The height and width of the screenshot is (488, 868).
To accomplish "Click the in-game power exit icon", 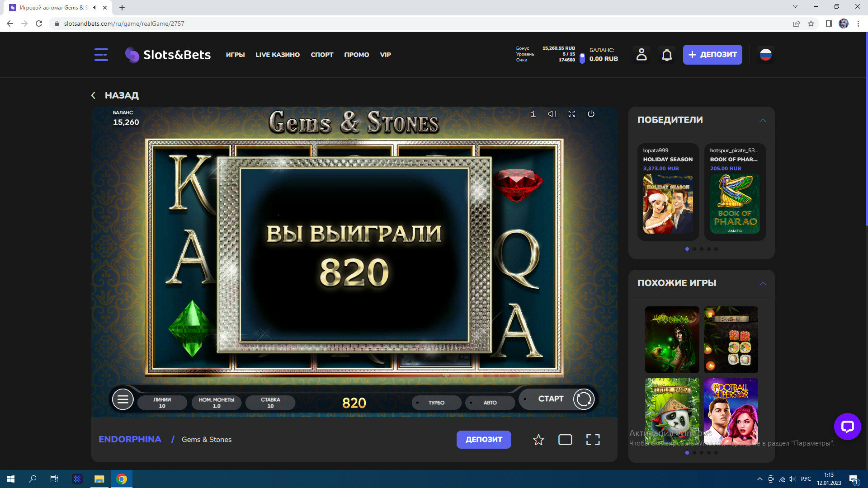I will (591, 114).
